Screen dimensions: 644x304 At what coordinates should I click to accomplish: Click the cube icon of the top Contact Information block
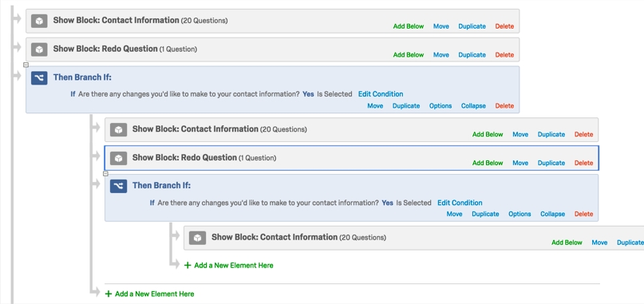tap(39, 21)
